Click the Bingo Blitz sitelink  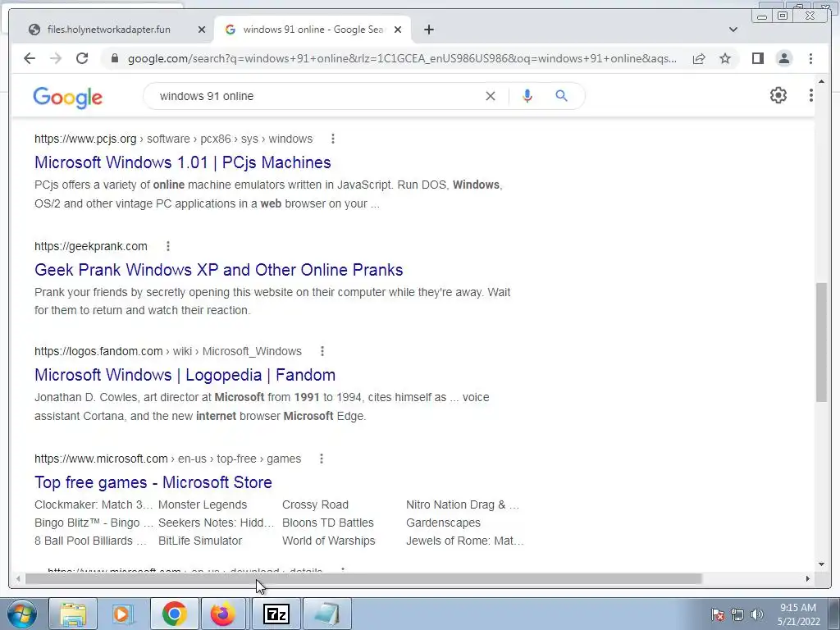94,523
